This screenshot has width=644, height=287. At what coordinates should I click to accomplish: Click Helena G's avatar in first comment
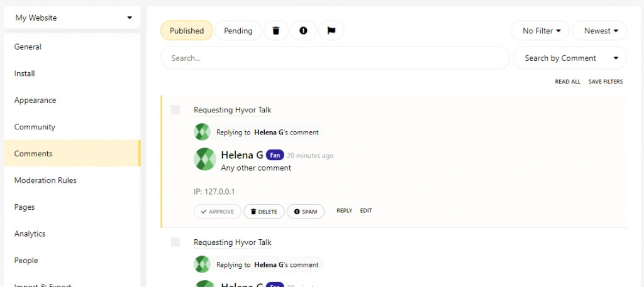tap(204, 159)
